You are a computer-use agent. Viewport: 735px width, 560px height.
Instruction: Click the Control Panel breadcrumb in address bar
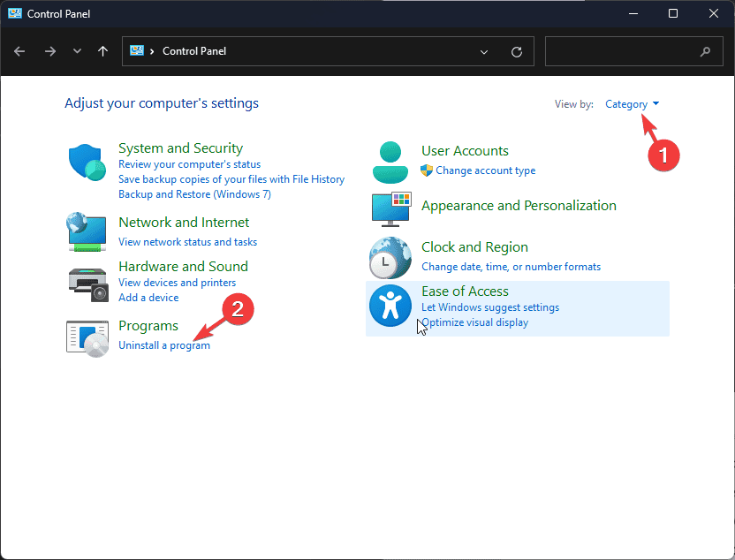coord(194,51)
